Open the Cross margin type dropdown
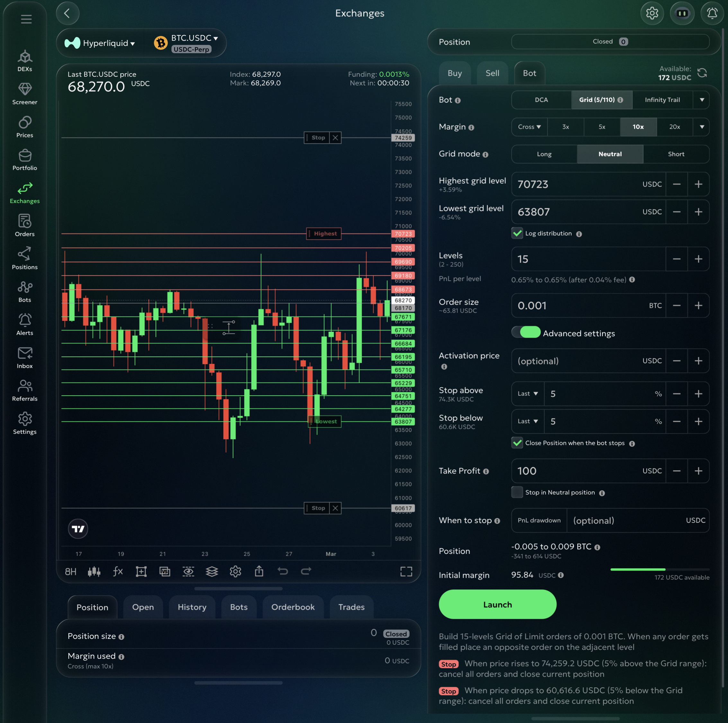This screenshot has width=728, height=723. coord(529,127)
